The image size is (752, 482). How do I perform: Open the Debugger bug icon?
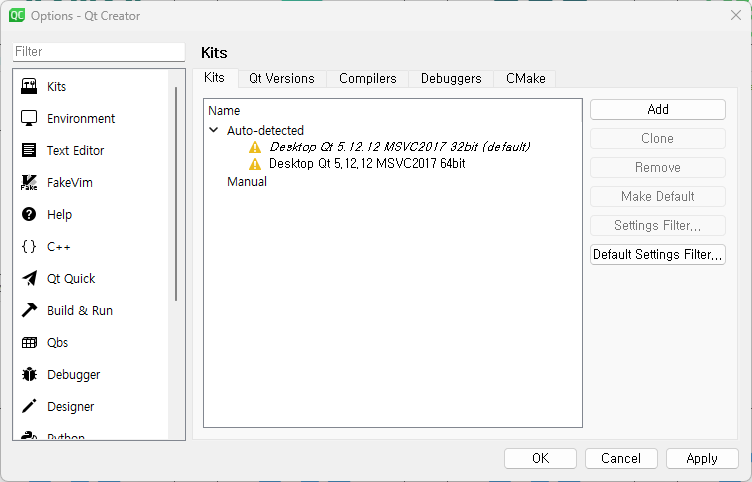point(29,374)
